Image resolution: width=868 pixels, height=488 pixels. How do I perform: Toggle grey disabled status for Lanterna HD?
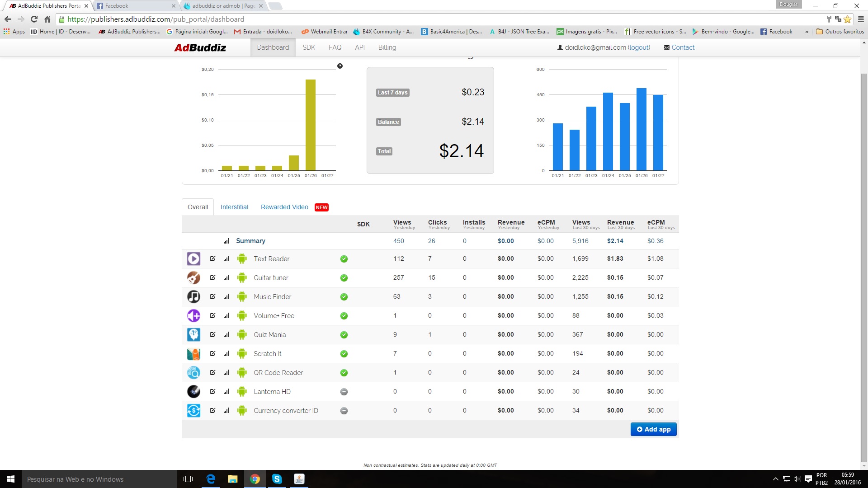point(344,392)
